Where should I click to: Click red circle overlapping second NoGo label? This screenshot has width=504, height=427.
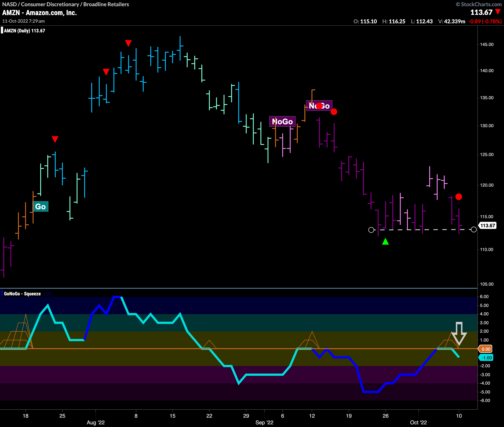coord(319,106)
